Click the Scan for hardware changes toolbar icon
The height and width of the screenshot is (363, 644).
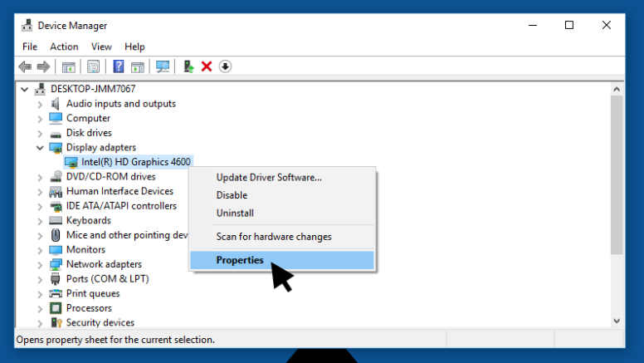click(x=163, y=66)
